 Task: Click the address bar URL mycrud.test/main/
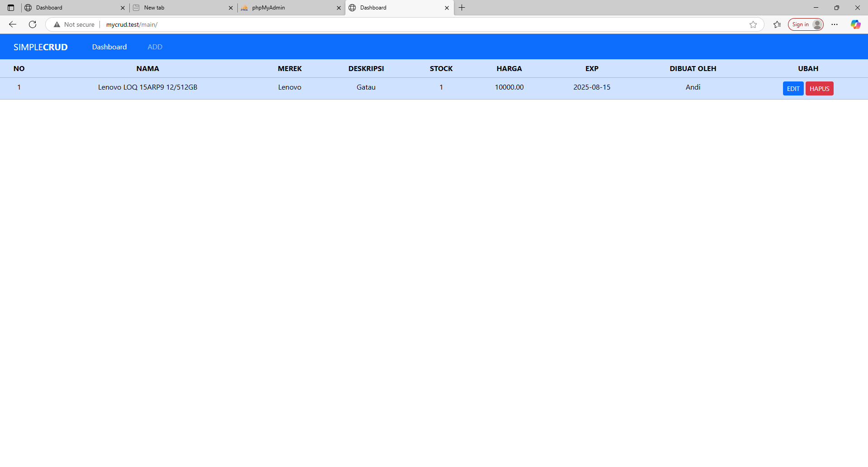click(x=132, y=24)
